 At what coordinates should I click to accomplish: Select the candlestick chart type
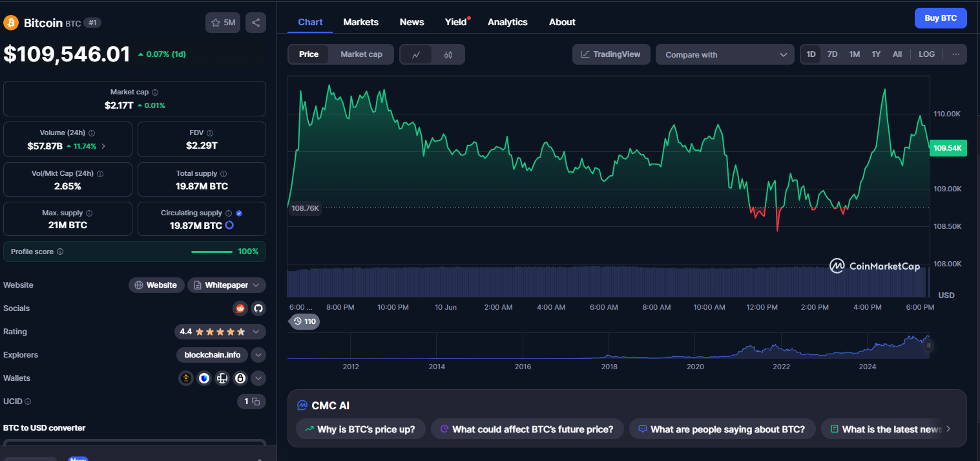[448, 55]
